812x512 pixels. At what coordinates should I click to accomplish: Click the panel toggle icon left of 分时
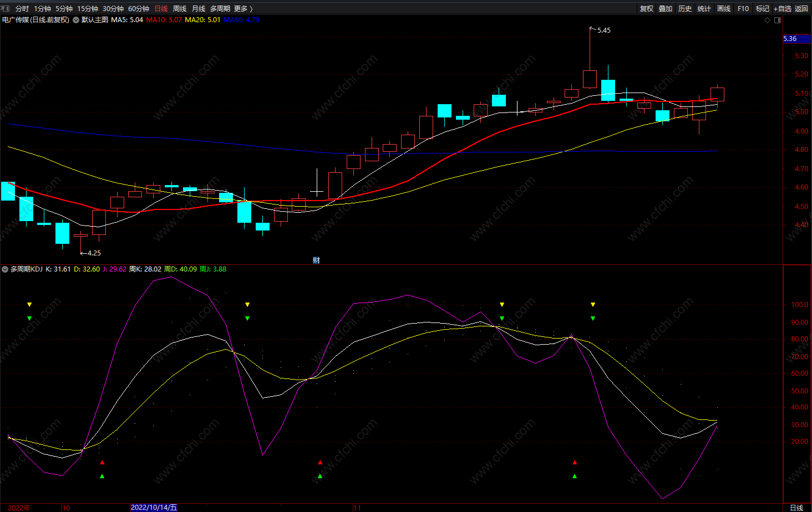[x=5, y=8]
